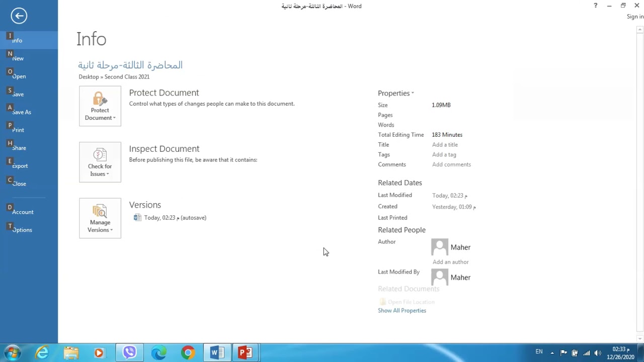Screen dimensions: 644x362
Task: Click Add a title field
Action: pyautogui.click(x=445, y=145)
